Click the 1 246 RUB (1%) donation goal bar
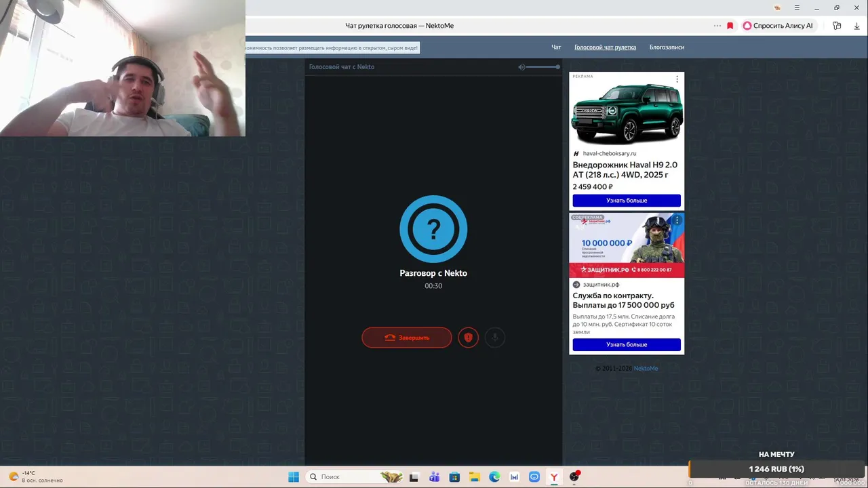 pos(776,469)
